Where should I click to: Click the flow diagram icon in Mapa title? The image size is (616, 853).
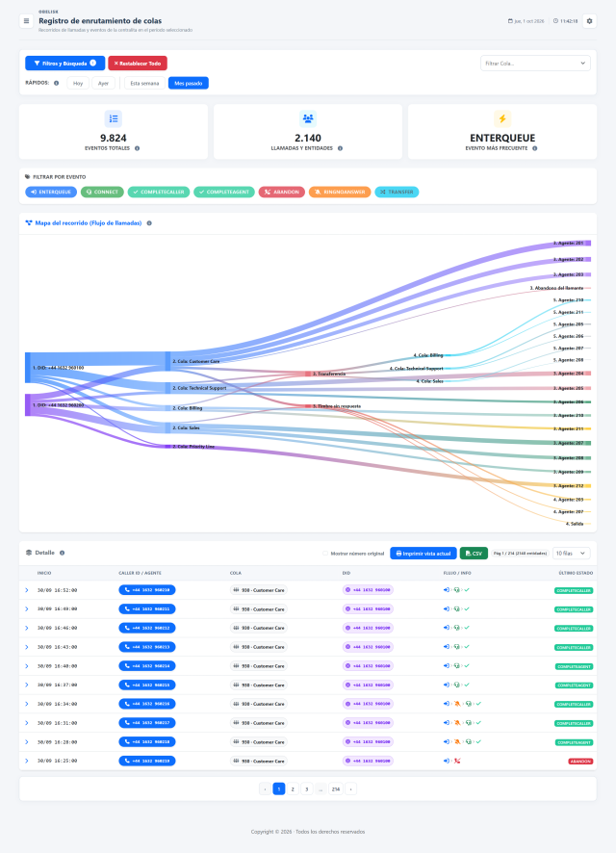point(29,223)
